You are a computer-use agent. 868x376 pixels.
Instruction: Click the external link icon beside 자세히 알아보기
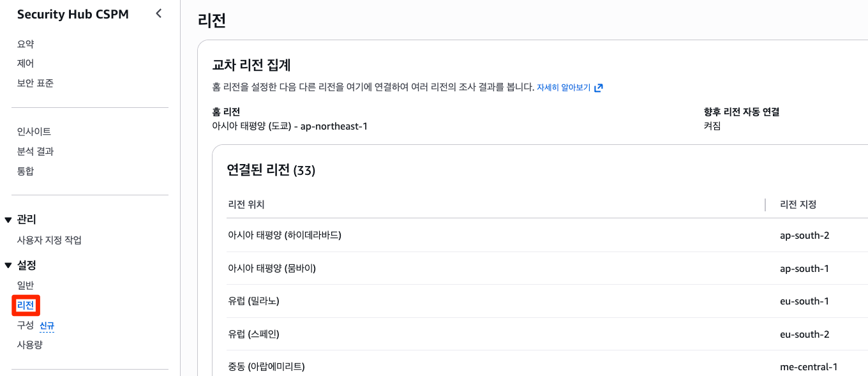pyautogui.click(x=599, y=87)
